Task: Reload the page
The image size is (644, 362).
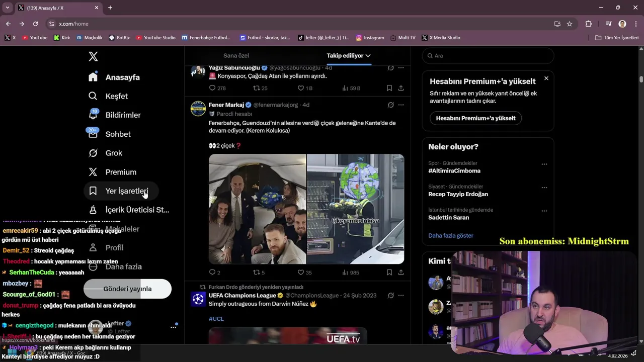Action: pyautogui.click(x=35, y=24)
